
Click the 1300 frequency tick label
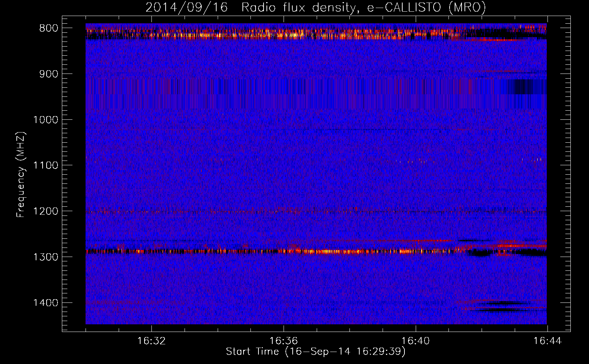click(x=46, y=257)
